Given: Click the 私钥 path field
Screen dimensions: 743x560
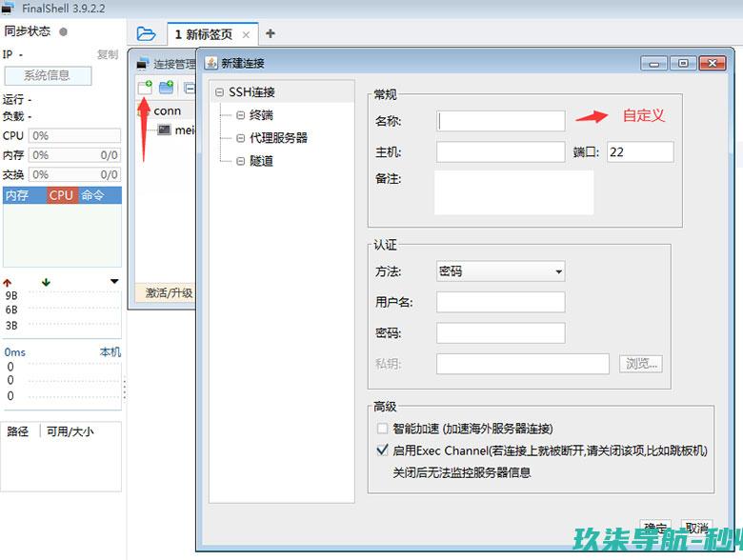Looking at the screenshot, I should pos(523,364).
